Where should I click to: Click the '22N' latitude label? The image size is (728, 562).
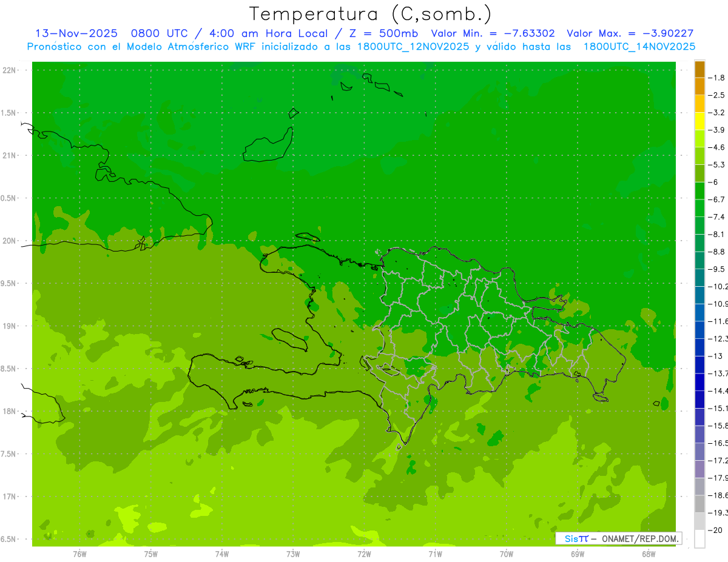[9, 70]
